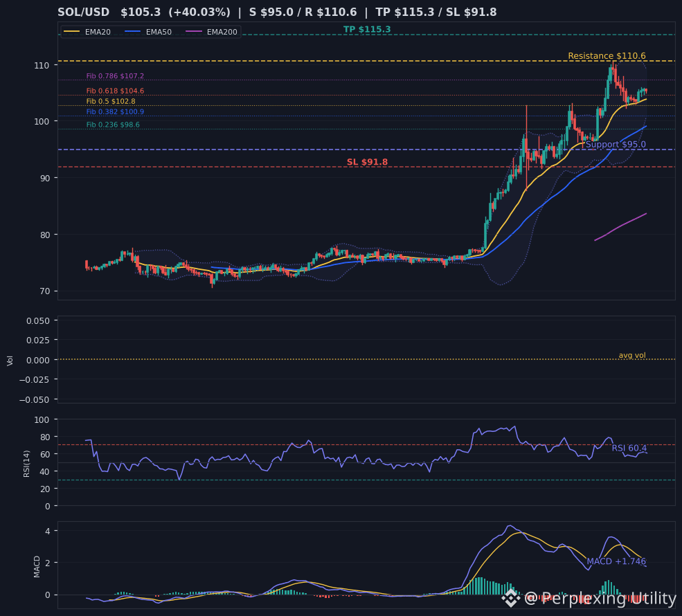Screen dimensions: 682x616
Task: Click the avg vol label
Action: click(632, 355)
